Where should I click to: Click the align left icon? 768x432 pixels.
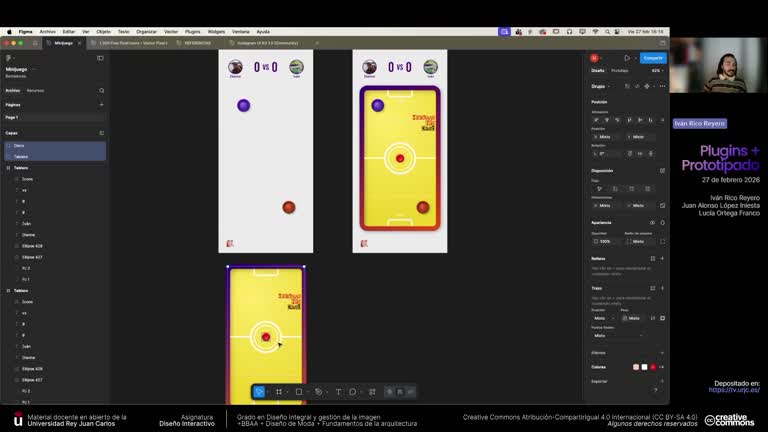click(596, 120)
